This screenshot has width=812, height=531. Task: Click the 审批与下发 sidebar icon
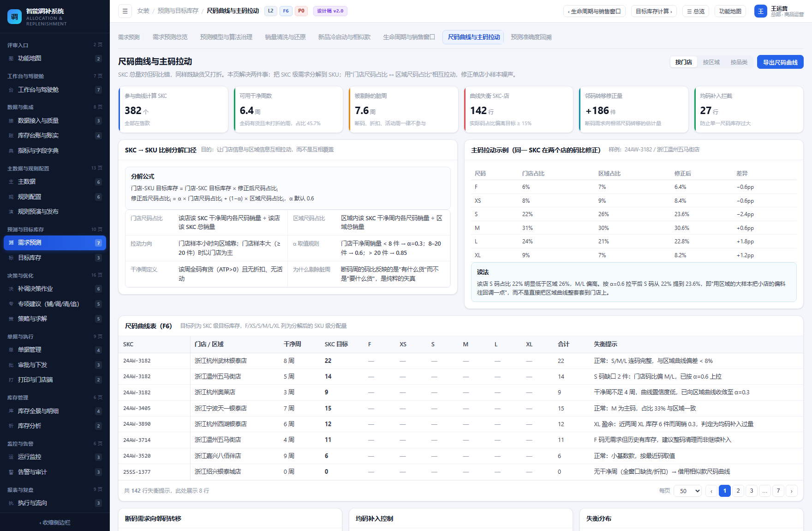coord(11,365)
